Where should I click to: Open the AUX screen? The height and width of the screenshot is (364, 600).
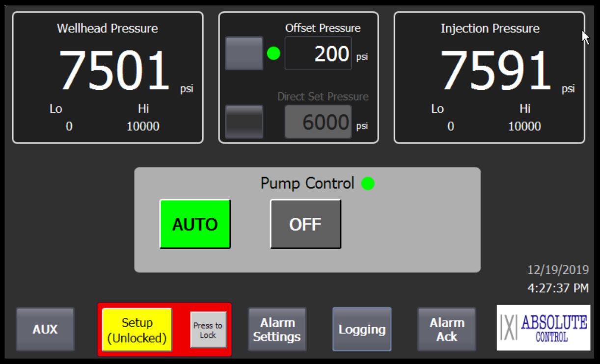pos(45,330)
